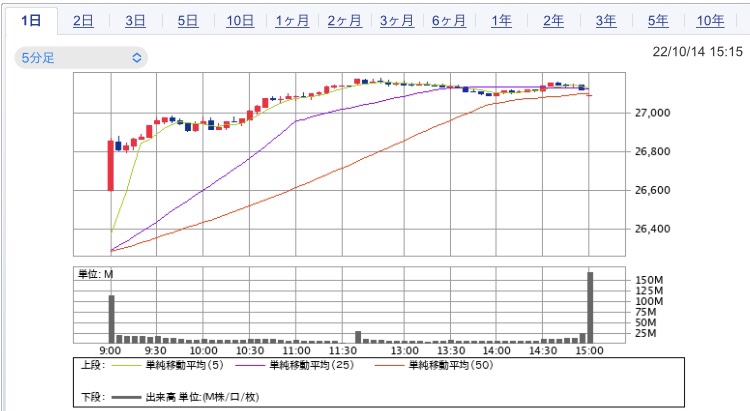Viewport: 750px width, 411px height.
Task: Click the 15:00 closing volume bar
Action: 590,308
